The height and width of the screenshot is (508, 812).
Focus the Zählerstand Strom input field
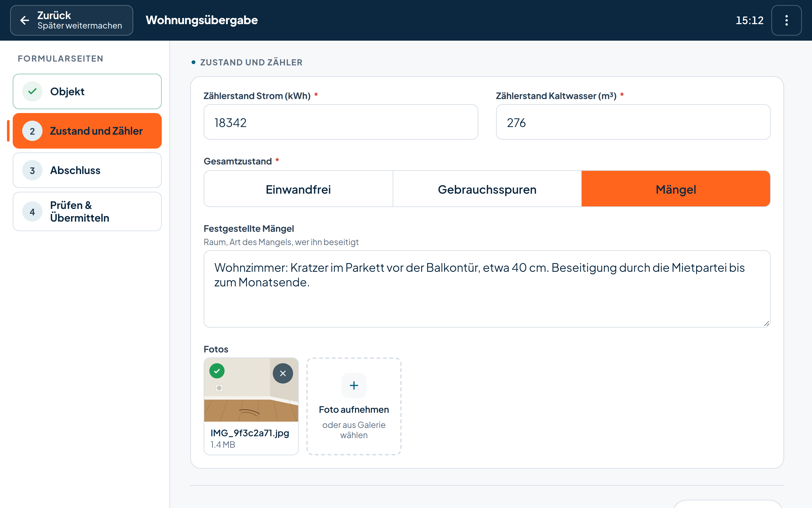pos(341,122)
